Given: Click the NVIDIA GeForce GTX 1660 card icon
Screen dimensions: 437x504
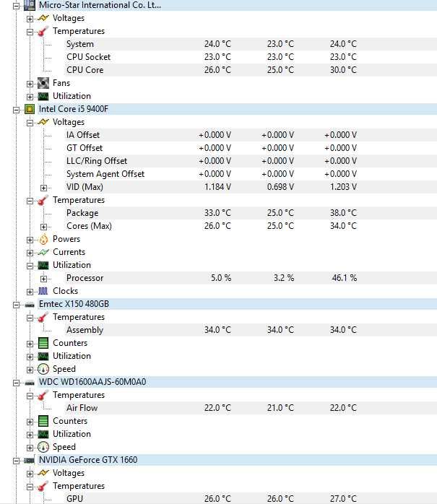Looking at the screenshot, I should point(30,460).
